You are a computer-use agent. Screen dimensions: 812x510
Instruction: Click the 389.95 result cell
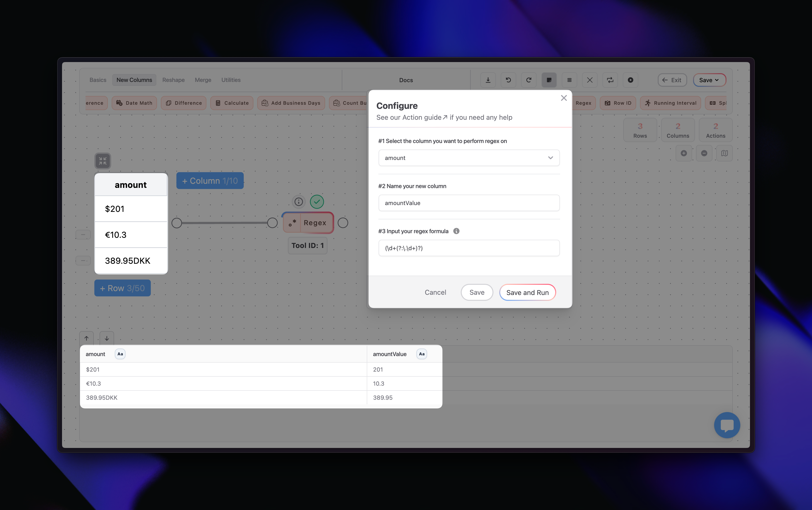coord(405,397)
